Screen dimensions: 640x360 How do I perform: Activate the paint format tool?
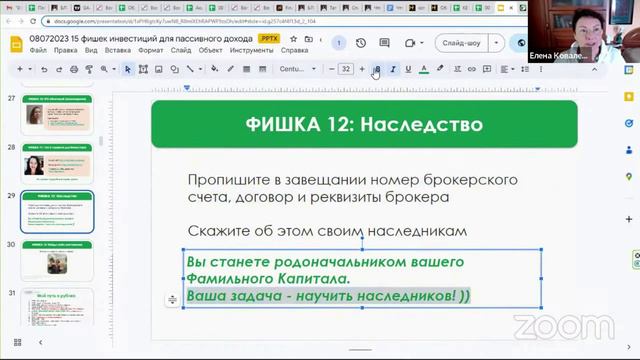89,69
